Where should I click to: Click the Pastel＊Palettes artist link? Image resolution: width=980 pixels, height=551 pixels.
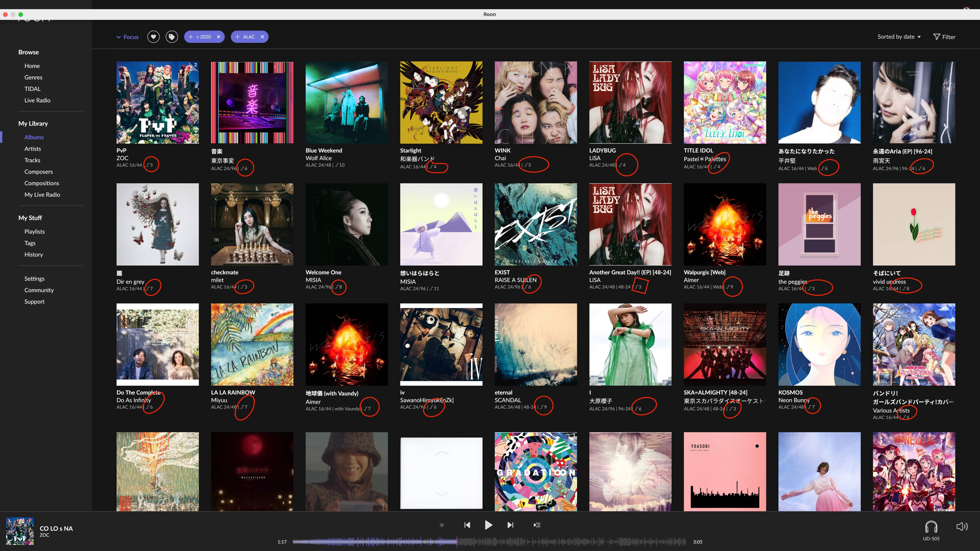tap(705, 159)
